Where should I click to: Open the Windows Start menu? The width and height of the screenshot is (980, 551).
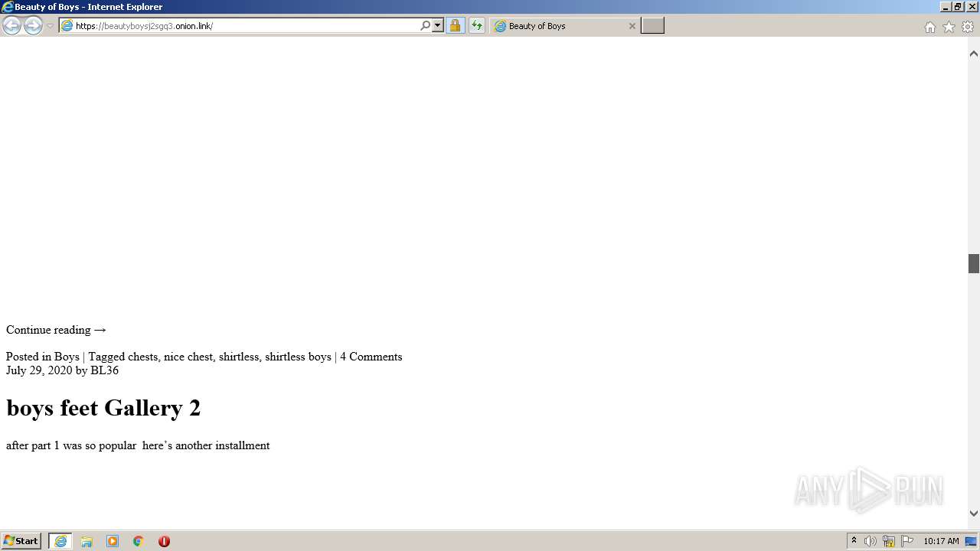(21, 541)
